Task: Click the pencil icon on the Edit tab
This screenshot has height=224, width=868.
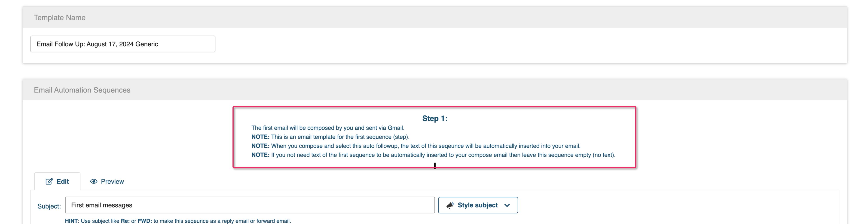Action: coord(49,181)
